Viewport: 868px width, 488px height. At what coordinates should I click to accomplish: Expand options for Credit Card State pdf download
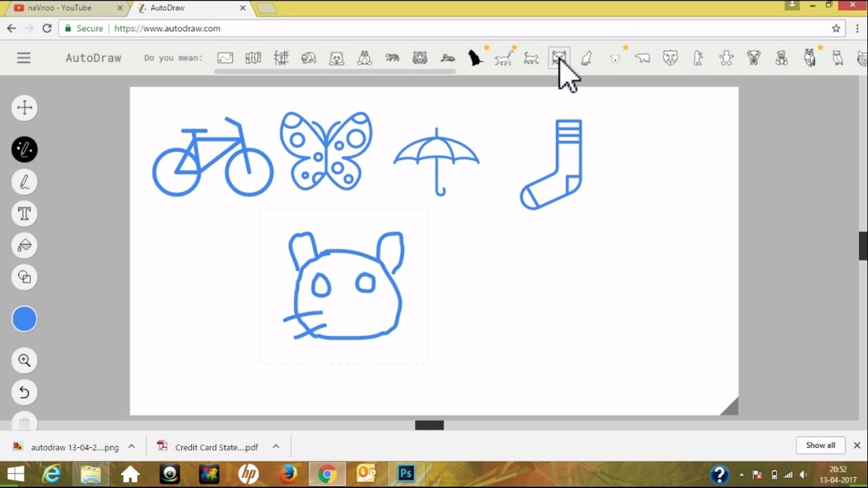point(276,446)
